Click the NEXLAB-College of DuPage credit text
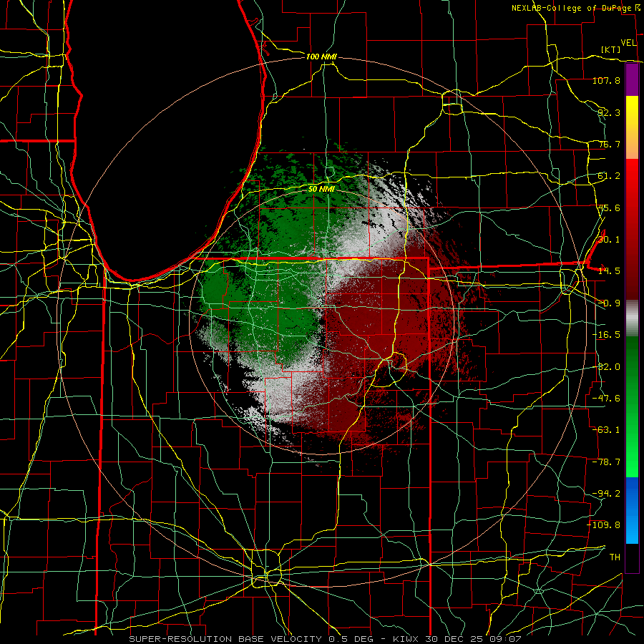 pos(572,8)
